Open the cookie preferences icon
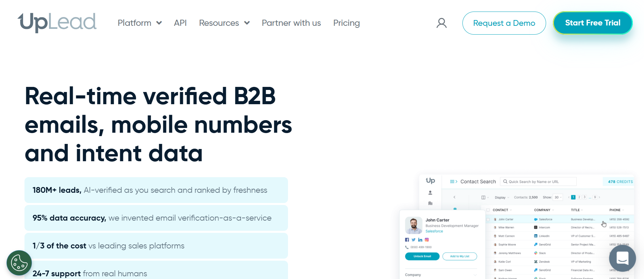The height and width of the screenshot is (279, 644). point(19,263)
